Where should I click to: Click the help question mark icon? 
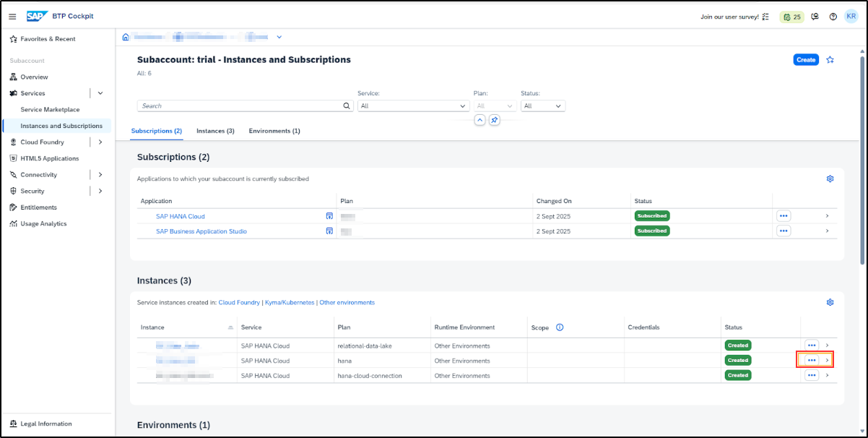(x=833, y=17)
